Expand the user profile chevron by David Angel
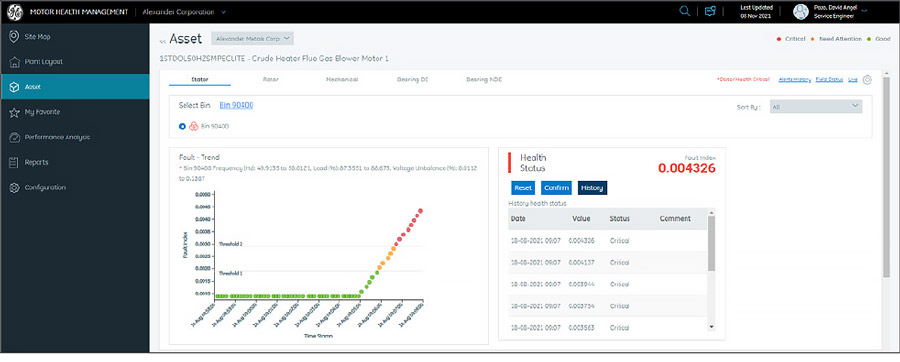 point(864,11)
